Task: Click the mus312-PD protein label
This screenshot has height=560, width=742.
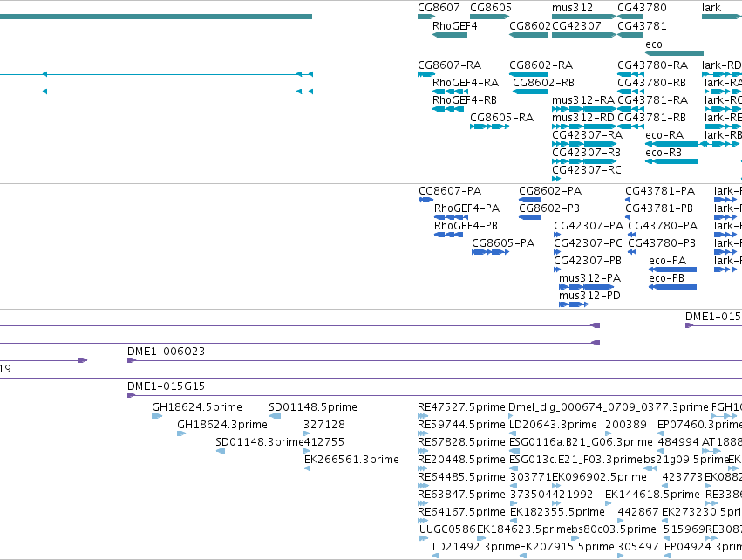Action: click(x=589, y=296)
